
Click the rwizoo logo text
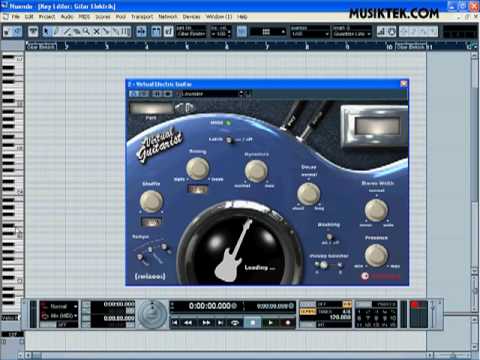click(150, 276)
